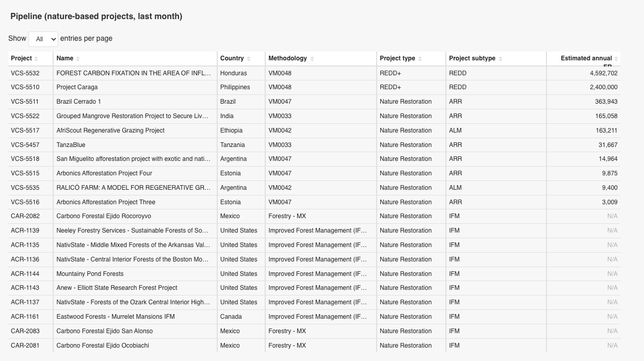Image resolution: width=644 pixels, height=361 pixels.
Task: Click sort icon beside Name column header
Action: click(78, 59)
